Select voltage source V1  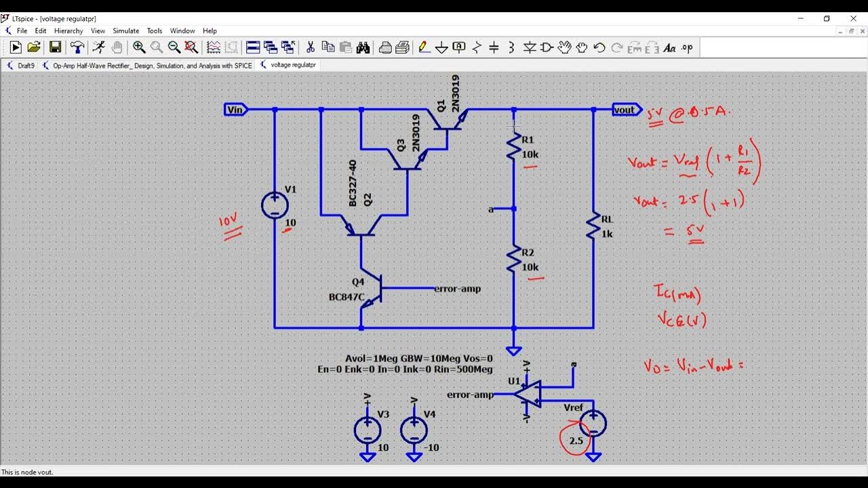(275, 205)
